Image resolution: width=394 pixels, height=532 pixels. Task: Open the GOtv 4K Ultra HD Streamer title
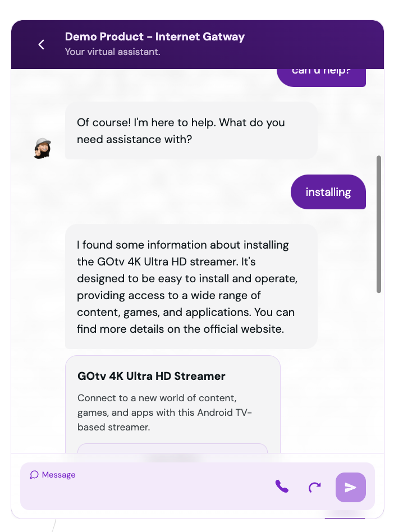click(152, 376)
